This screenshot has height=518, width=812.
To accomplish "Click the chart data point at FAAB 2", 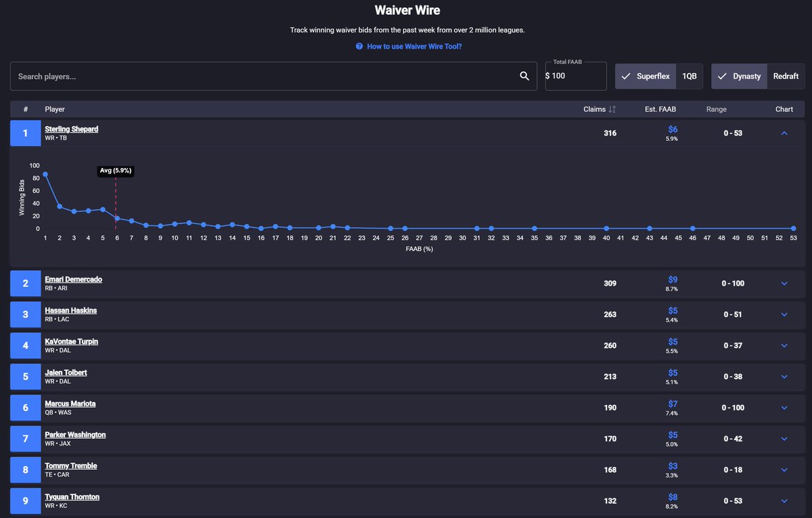I will tap(60, 207).
